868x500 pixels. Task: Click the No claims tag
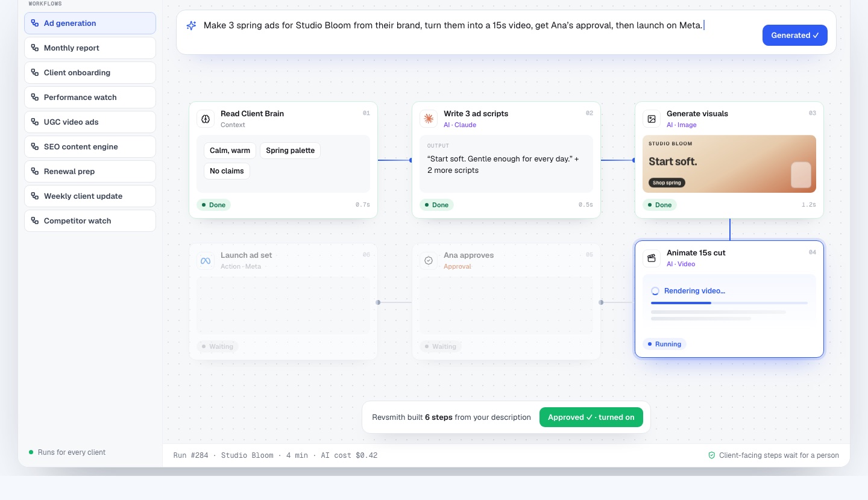[x=227, y=171]
